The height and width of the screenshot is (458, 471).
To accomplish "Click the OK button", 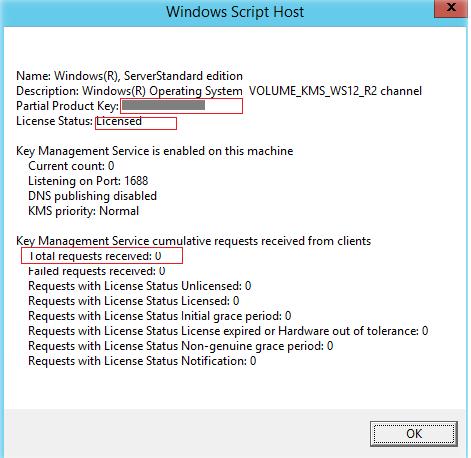I will (x=414, y=434).
